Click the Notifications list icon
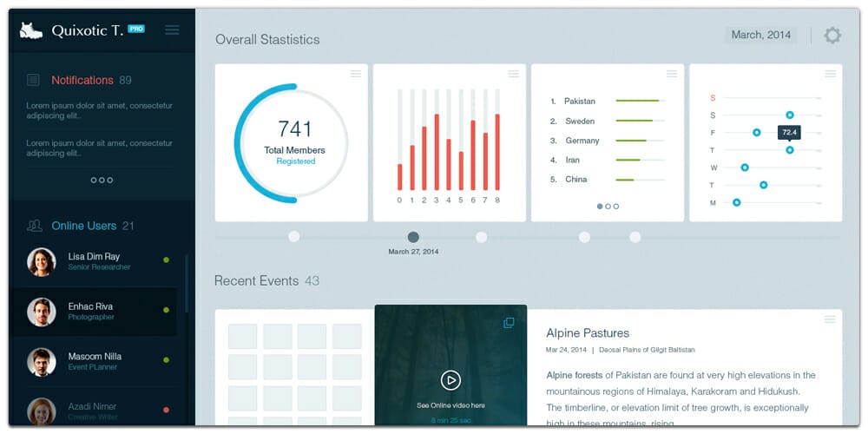Image resolution: width=868 pixels, height=434 pixels. pyautogui.click(x=33, y=80)
